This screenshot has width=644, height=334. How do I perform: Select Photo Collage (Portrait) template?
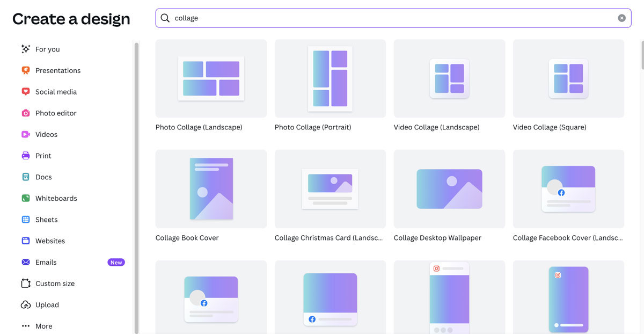point(330,79)
